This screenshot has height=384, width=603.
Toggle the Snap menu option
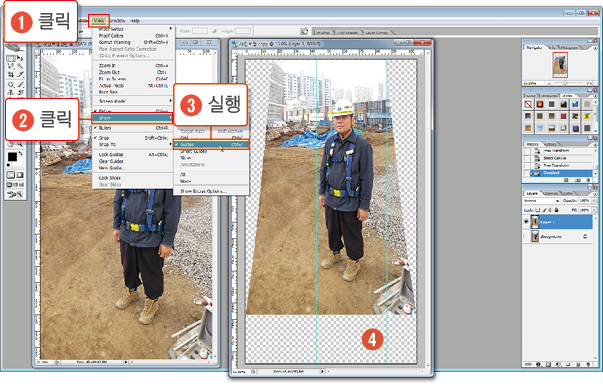[x=133, y=138]
